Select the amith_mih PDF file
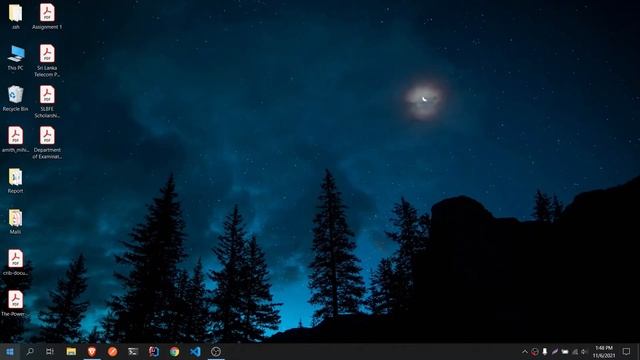The height and width of the screenshot is (360, 640). 16,139
